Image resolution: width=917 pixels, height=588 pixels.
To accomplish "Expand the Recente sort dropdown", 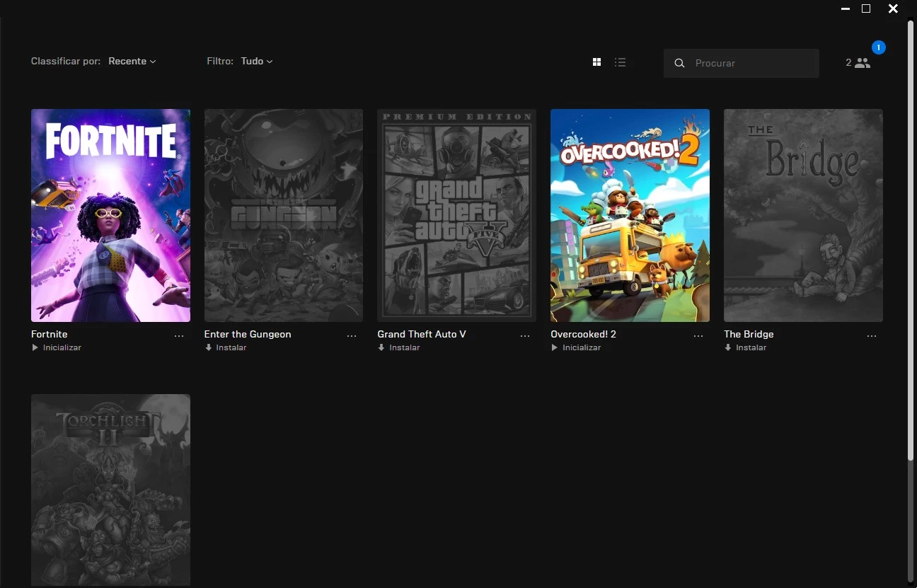I will (x=132, y=61).
